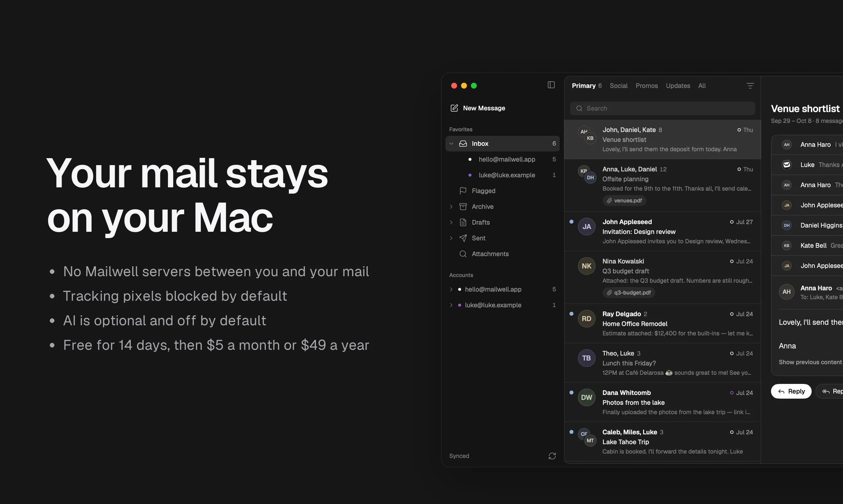Open the message filter icon
The width and height of the screenshot is (843, 504).
coord(750,86)
